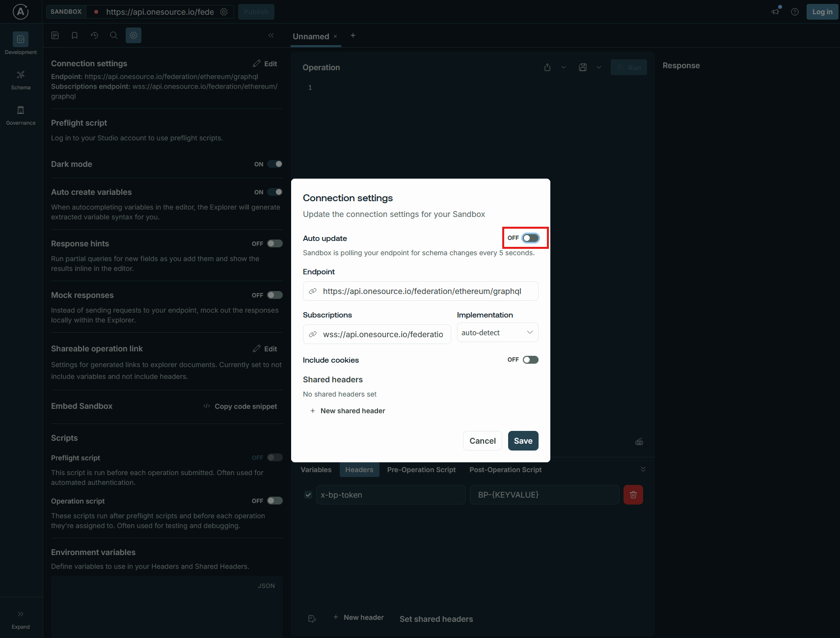Image resolution: width=840 pixels, height=638 pixels.
Task: Switch to the Variables tab
Action: point(316,470)
